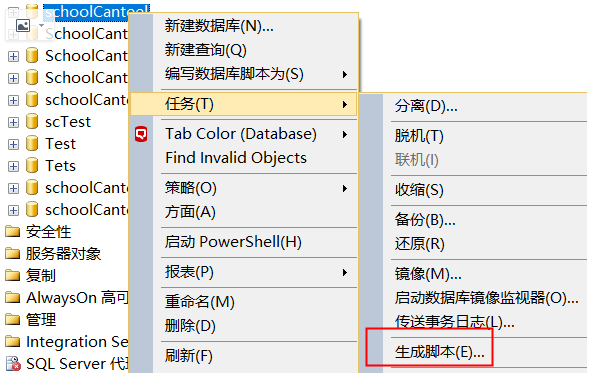Click the 服务器对象 folder icon

(x=12, y=253)
